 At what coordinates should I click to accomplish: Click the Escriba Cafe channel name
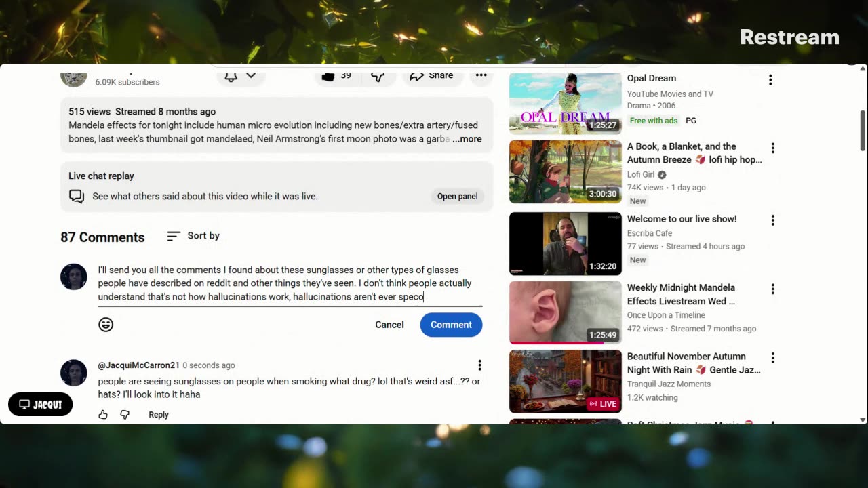coord(650,233)
